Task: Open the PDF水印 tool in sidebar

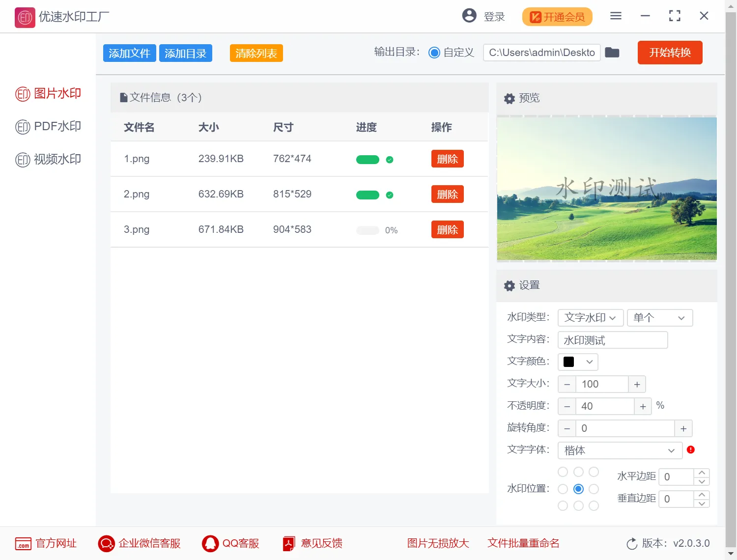Action: pyautogui.click(x=23, y=126)
